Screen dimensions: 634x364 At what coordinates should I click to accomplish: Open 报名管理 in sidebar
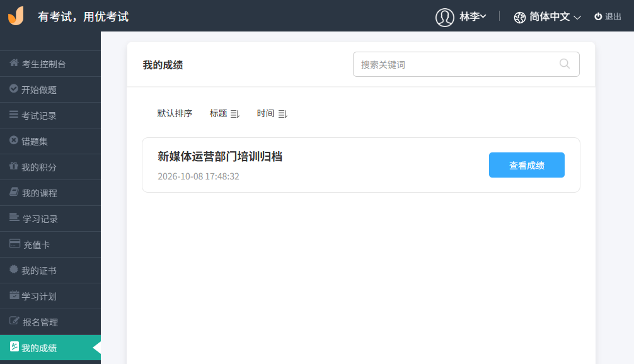(50, 322)
